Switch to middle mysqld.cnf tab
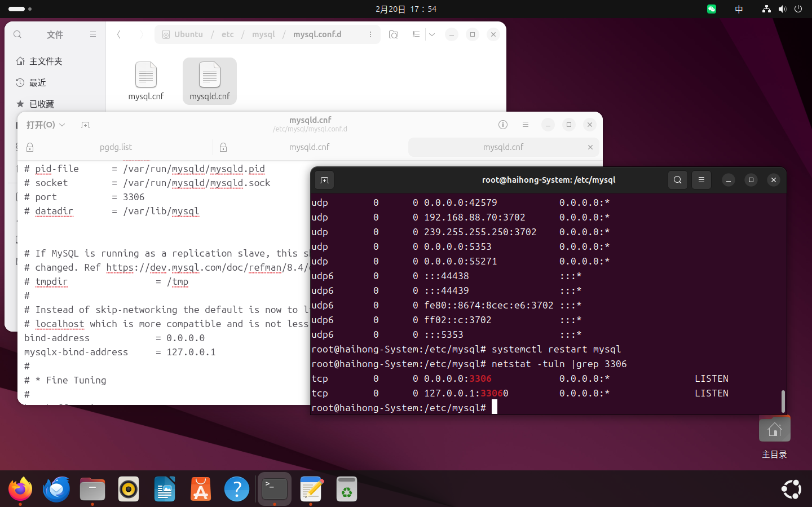The height and width of the screenshot is (507, 812). tap(309, 147)
